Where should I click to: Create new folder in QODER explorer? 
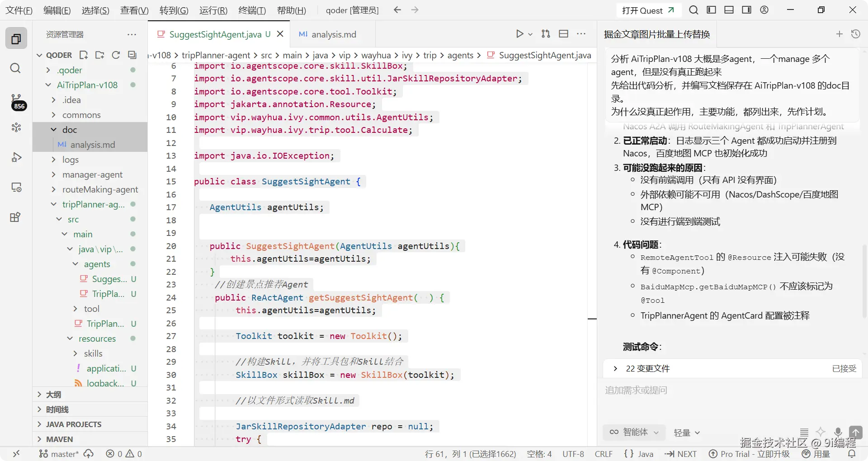(x=100, y=55)
